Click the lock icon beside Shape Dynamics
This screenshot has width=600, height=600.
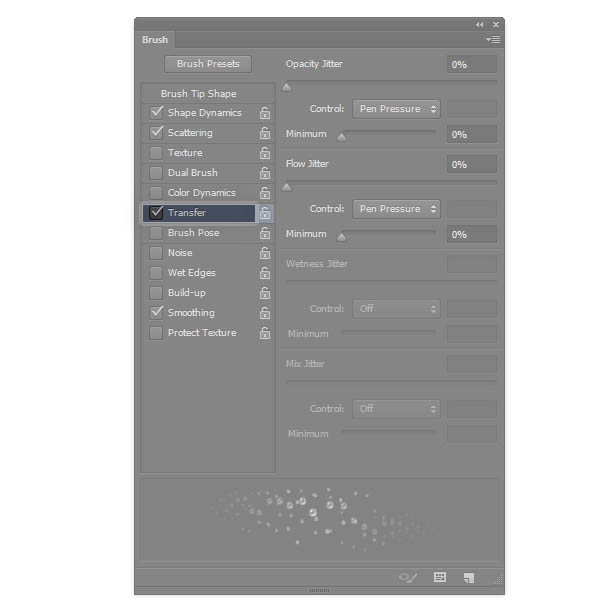[x=265, y=113]
